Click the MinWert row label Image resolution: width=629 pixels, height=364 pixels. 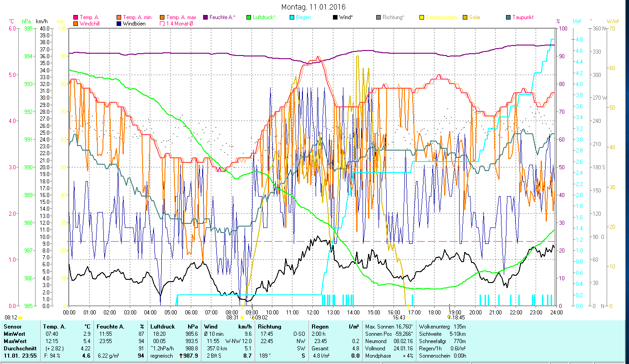(15, 334)
